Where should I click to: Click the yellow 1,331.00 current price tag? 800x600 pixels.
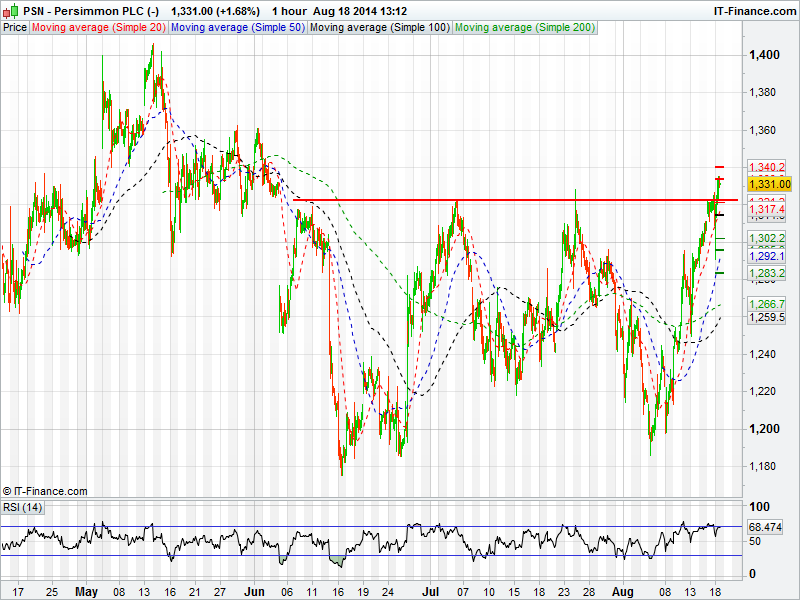pyautogui.click(x=768, y=184)
